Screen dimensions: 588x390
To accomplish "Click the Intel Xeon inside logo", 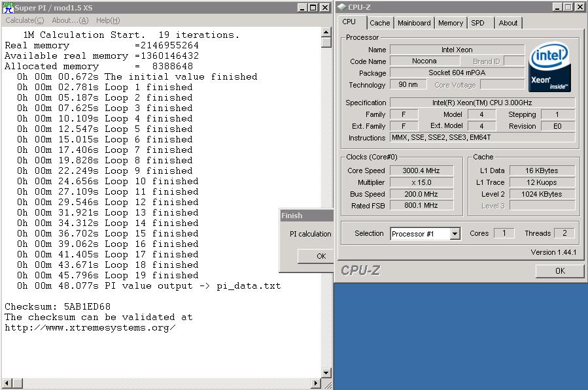I will pyautogui.click(x=550, y=67).
